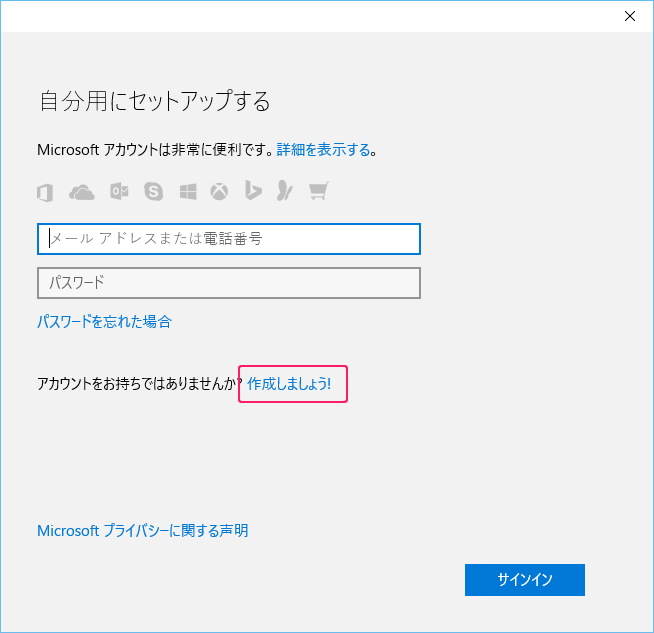Click the サインイン button
This screenshot has height=633, width=654.
point(525,580)
